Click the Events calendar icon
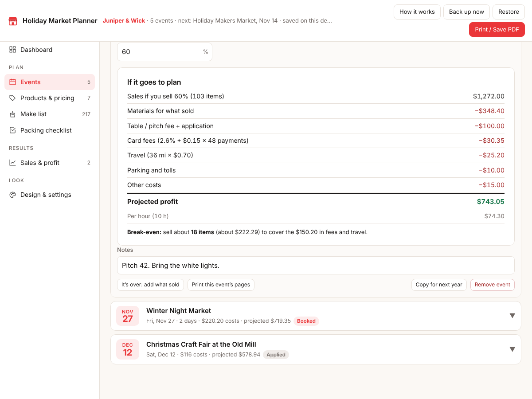The width and height of the screenshot is (532, 399). (x=12, y=82)
